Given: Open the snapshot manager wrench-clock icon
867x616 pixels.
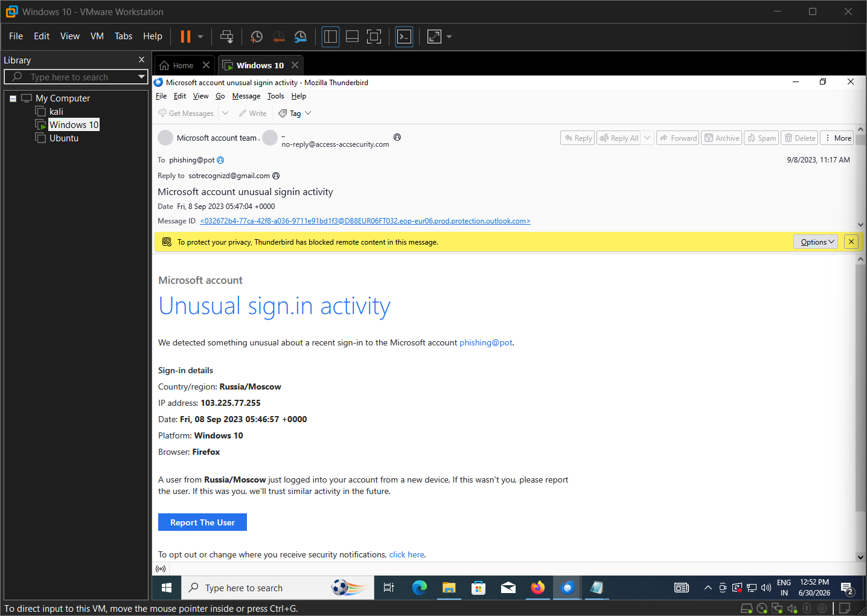Looking at the screenshot, I should coord(300,37).
